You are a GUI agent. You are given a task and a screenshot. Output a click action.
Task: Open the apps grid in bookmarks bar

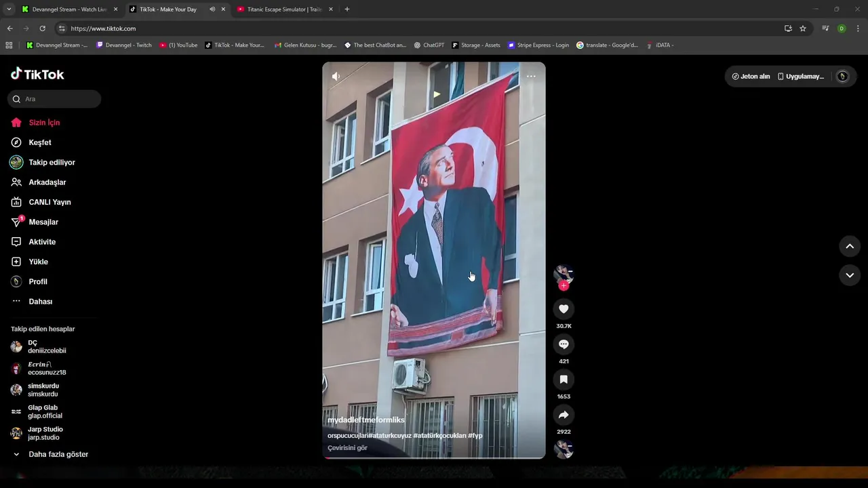tap(9, 45)
